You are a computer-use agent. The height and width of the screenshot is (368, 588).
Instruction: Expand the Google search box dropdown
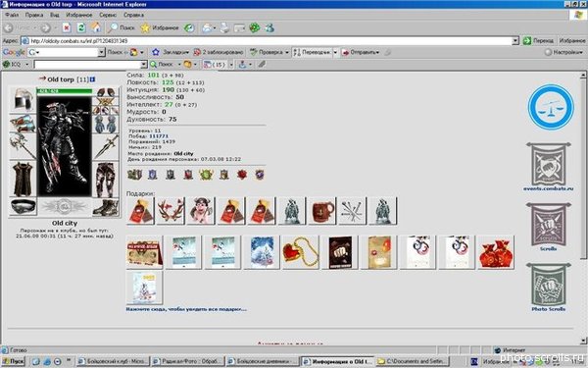pyautogui.click(x=101, y=52)
